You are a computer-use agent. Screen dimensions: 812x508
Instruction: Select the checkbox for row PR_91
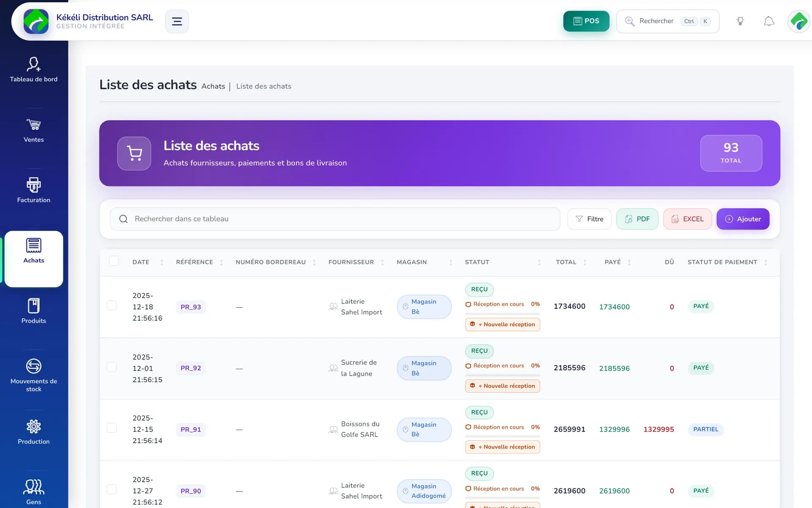[112, 428]
